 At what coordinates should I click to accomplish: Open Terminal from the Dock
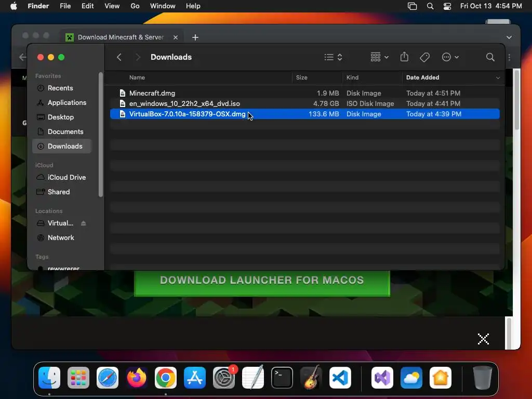[282, 378]
